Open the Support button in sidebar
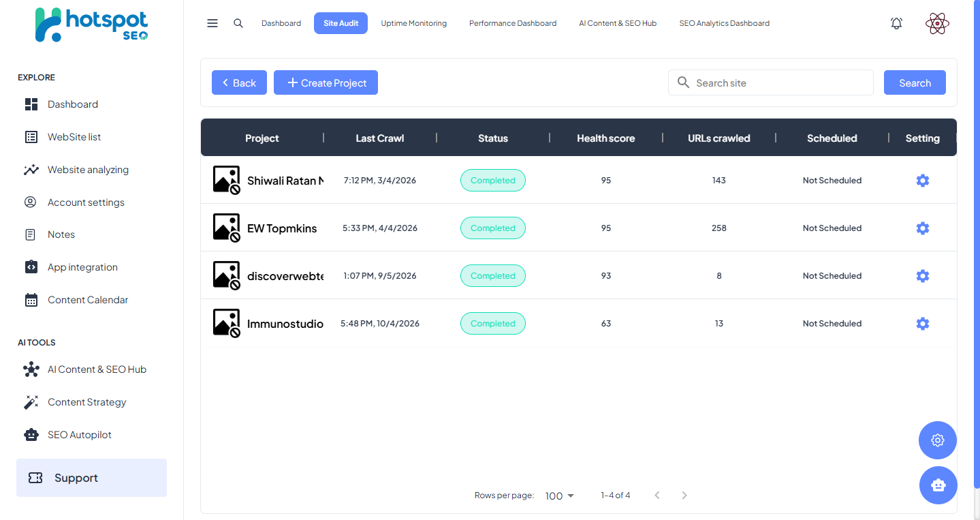Image resolution: width=980 pixels, height=520 pixels. click(91, 478)
